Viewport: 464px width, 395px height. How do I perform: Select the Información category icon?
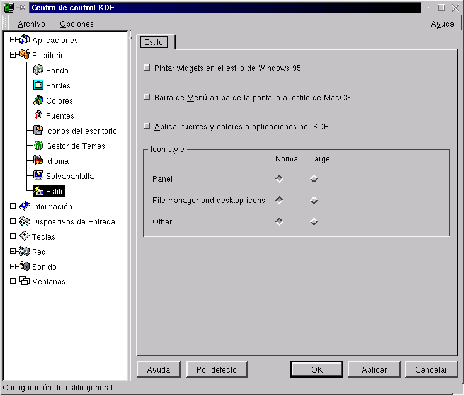click(x=24, y=206)
